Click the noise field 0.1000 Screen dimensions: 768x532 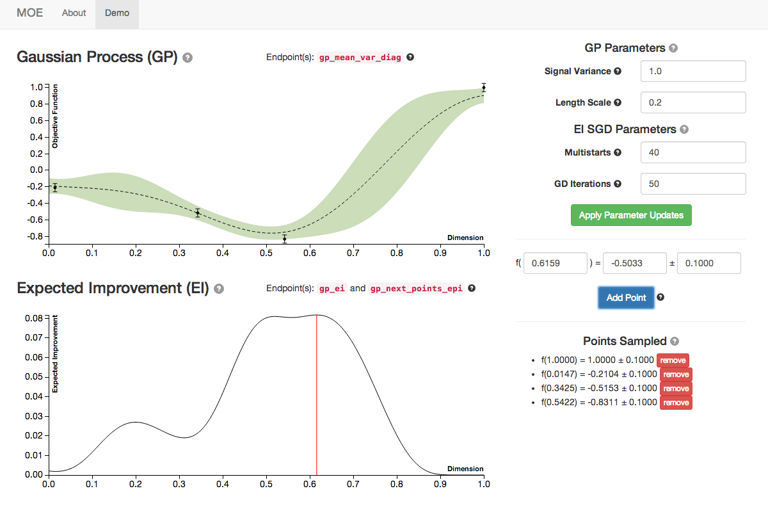tap(709, 263)
